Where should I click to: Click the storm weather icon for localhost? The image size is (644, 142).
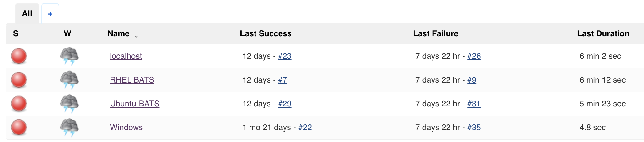(x=69, y=56)
